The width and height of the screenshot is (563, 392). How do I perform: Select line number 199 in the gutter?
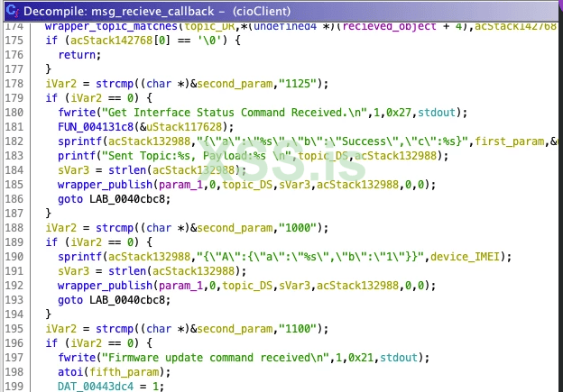(x=14, y=387)
